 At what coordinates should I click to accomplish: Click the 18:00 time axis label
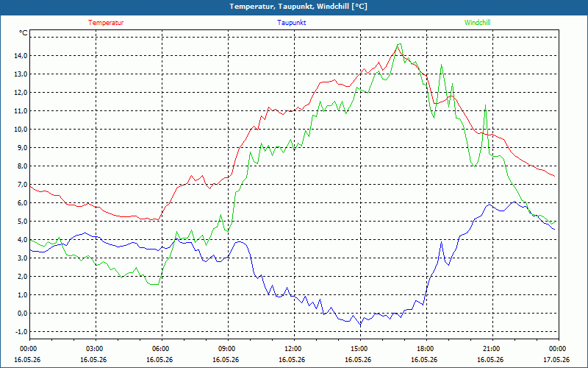point(426,349)
